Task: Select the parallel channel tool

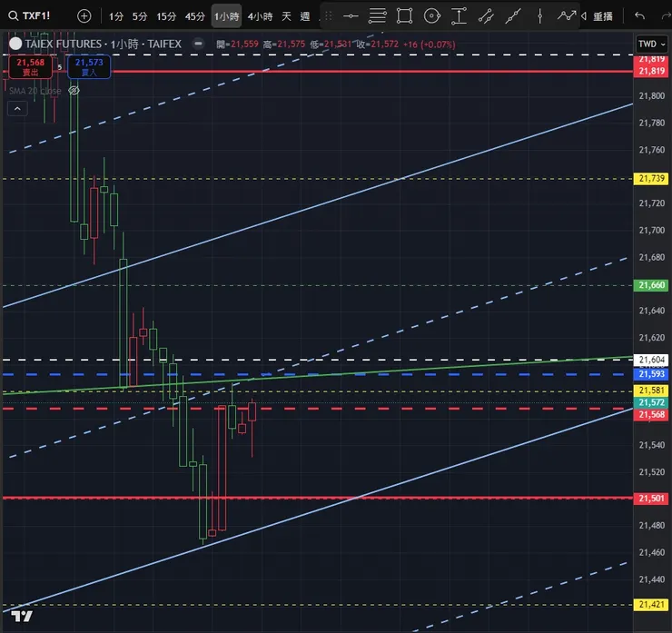Action: [486, 16]
